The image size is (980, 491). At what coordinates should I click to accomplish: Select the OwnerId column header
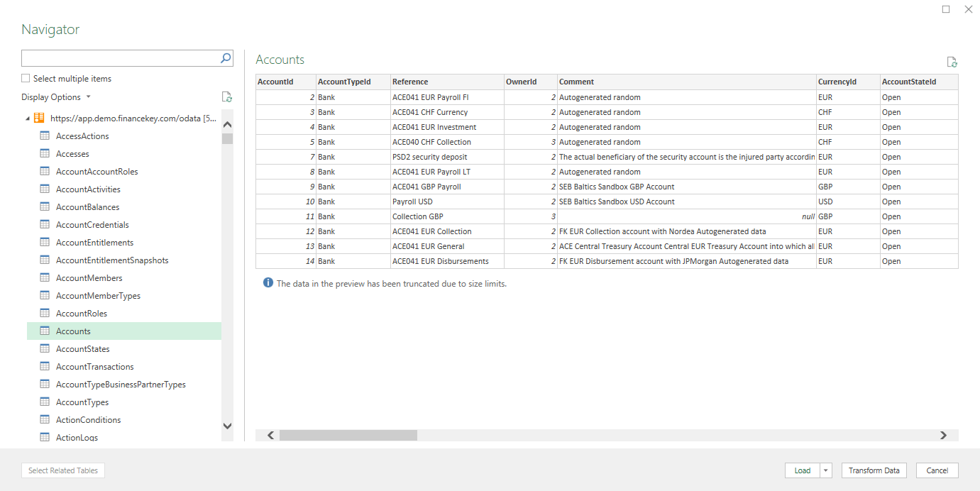tap(531, 82)
